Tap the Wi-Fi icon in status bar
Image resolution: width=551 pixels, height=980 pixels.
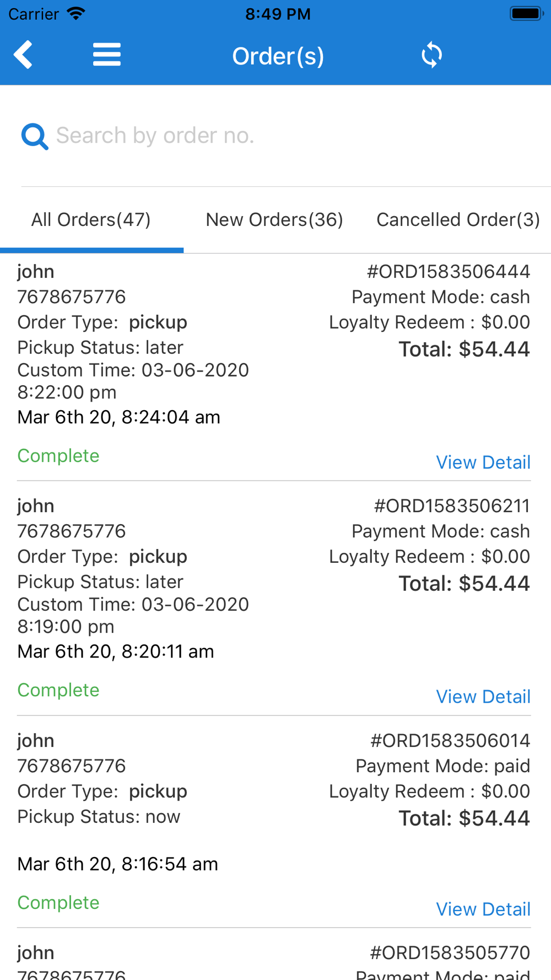tap(75, 13)
